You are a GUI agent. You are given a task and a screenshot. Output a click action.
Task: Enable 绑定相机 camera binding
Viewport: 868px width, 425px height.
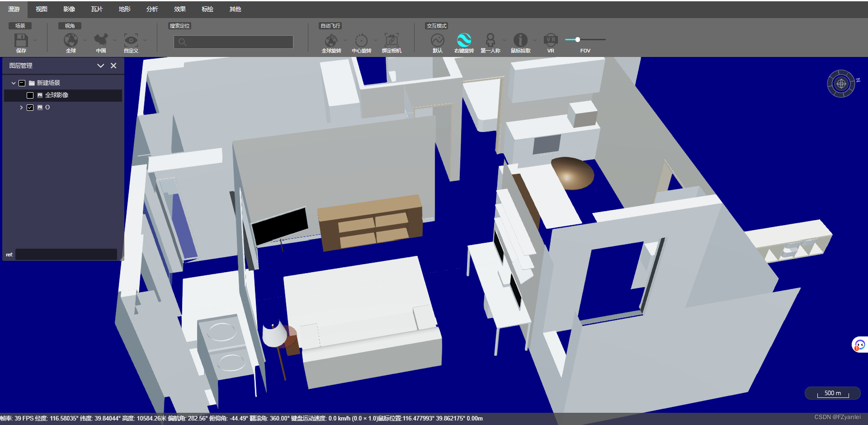pos(392,41)
